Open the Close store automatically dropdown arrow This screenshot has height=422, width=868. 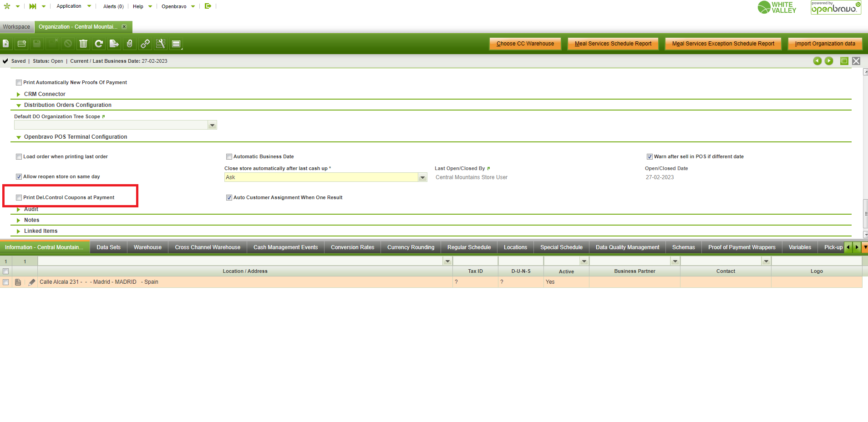[x=422, y=177]
